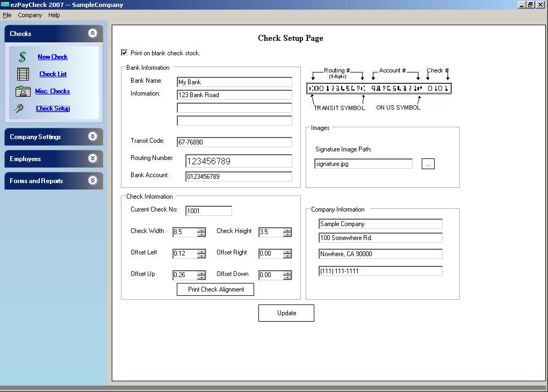Expand the Employees section
The width and height of the screenshot is (548, 392).
(91, 158)
